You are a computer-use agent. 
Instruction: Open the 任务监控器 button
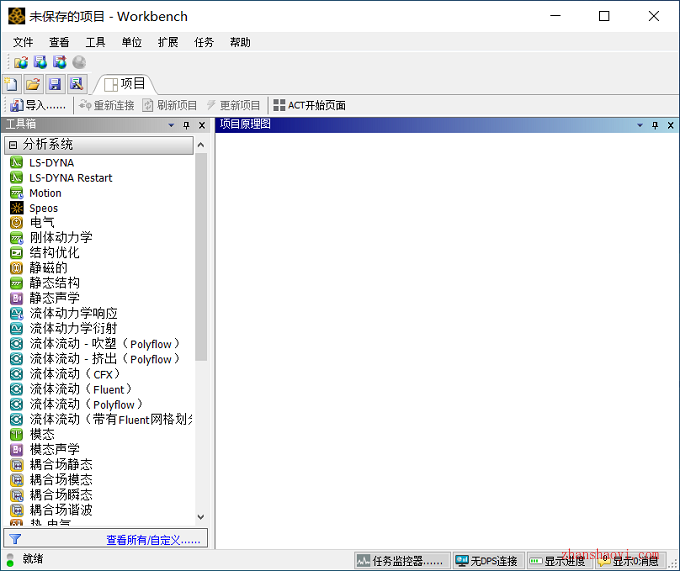[x=402, y=561]
